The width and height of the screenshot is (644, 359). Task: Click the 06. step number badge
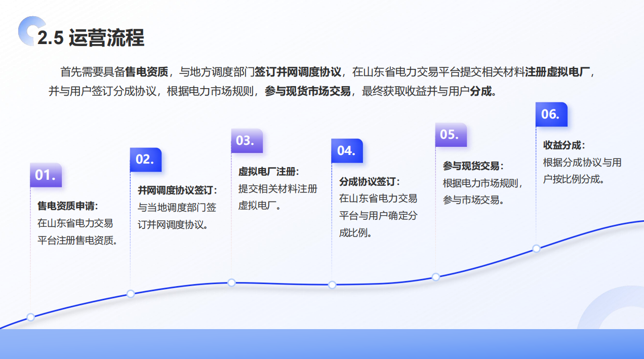point(551,114)
